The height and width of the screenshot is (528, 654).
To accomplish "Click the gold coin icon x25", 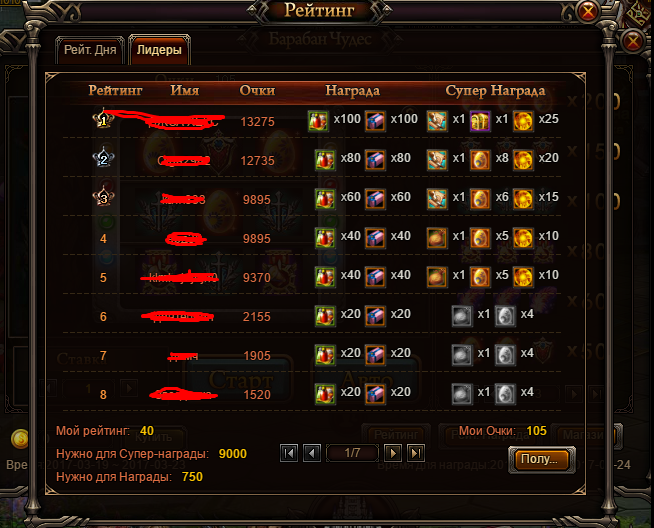I will pos(523,121).
